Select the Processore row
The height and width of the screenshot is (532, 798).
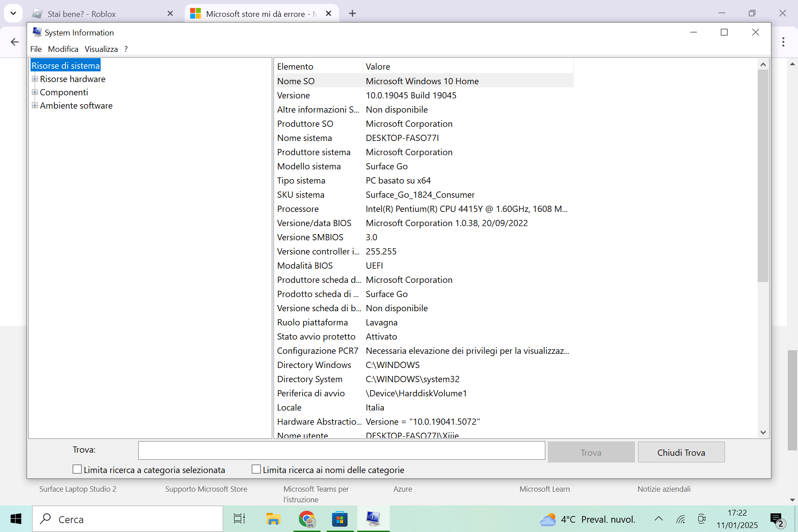tap(424, 209)
